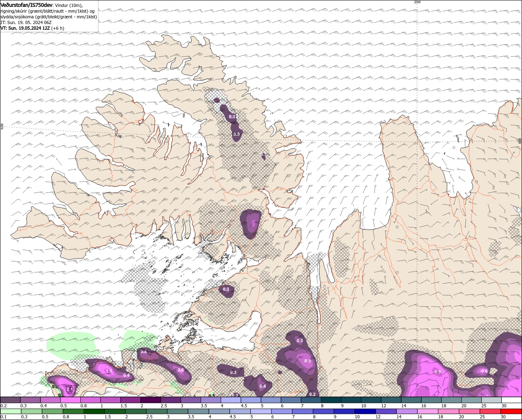The width and height of the screenshot is (522, 420).
Task: Click the lower-row pale green swatch labelled 0.1
Action: click(x=11, y=411)
